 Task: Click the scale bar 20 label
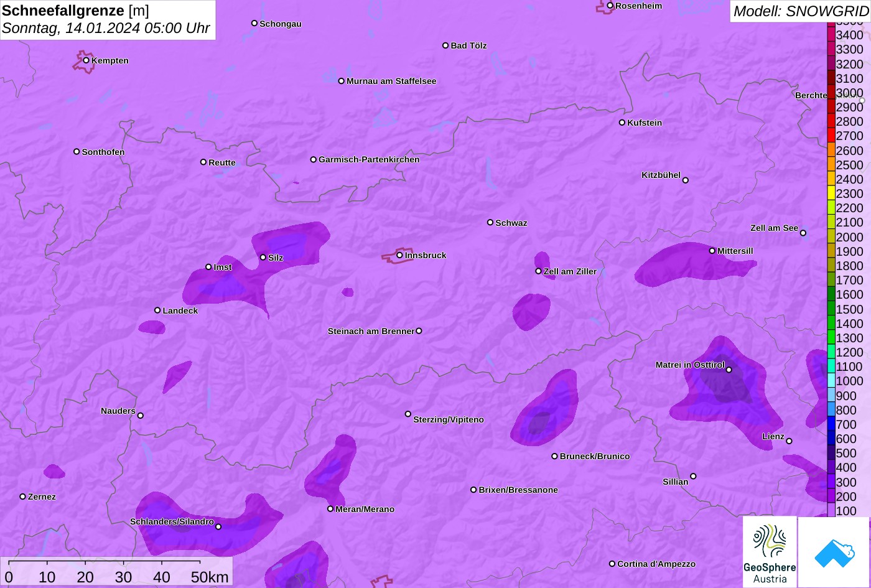(x=85, y=577)
